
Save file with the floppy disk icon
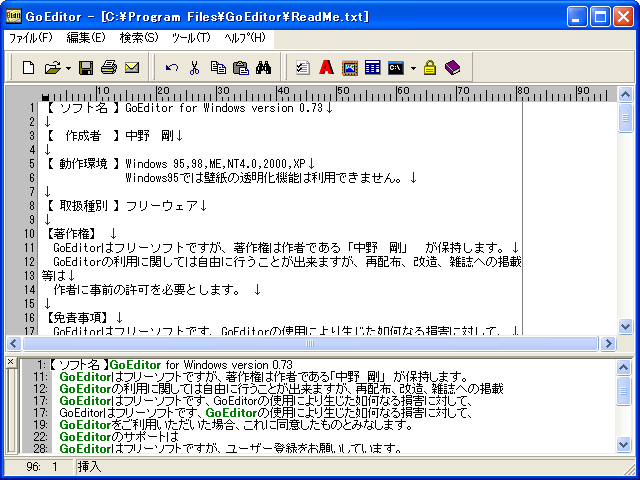point(86,67)
